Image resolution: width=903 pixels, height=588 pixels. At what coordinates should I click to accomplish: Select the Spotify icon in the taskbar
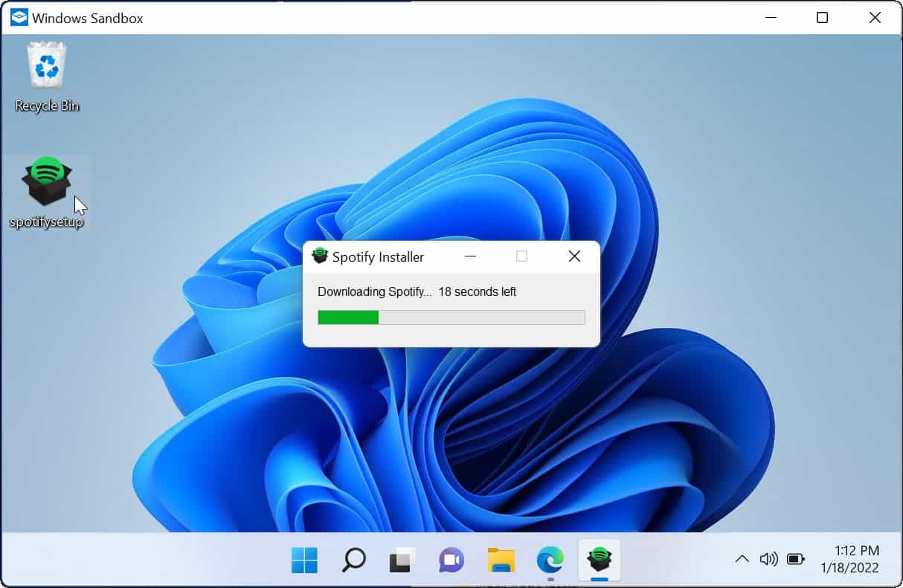tap(599, 561)
